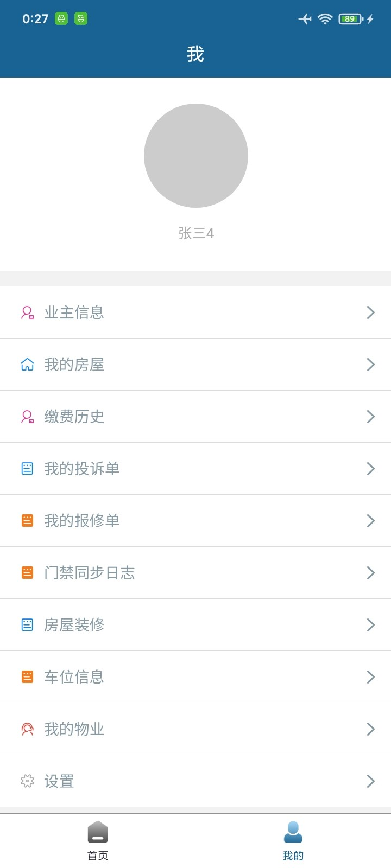The image size is (391, 868).
Task: Switch to the 首页 tab
Action: [98, 841]
